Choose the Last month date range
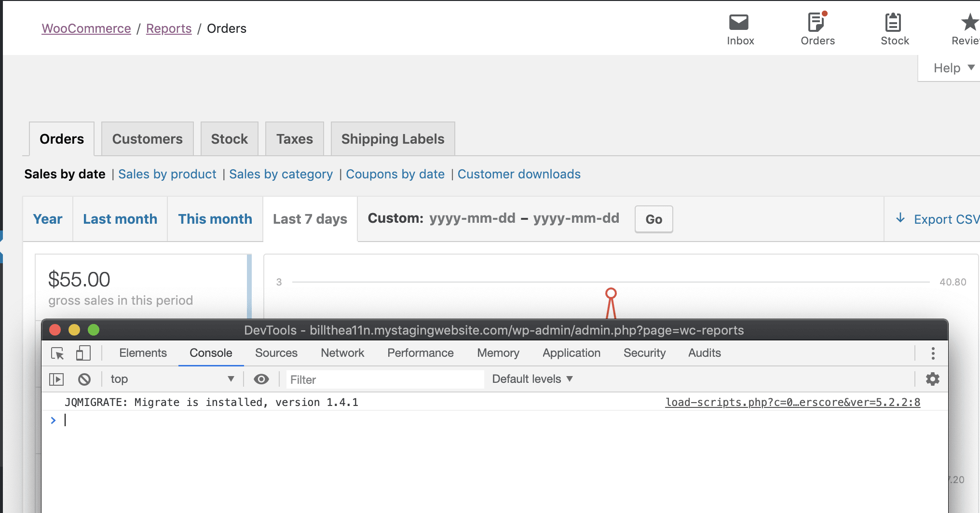This screenshot has width=980, height=513. [120, 219]
